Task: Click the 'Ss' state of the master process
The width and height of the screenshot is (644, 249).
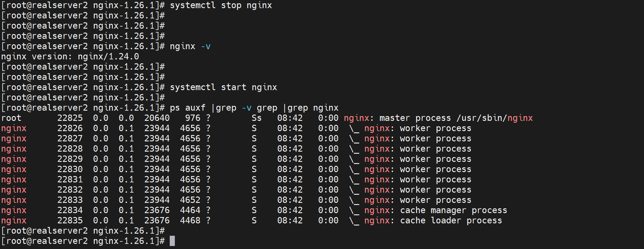Action: pyautogui.click(x=256, y=118)
